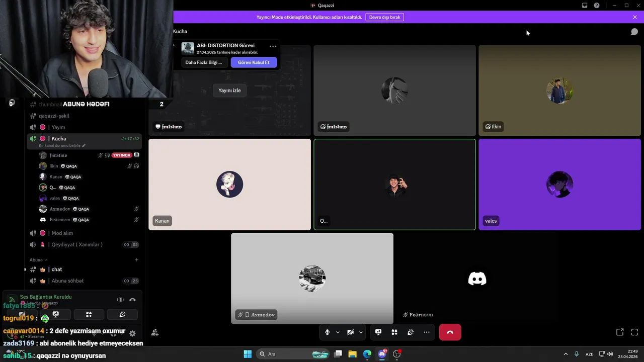Click Yayını izle to watch stream
Screen dimensions: 644x362
229,90
